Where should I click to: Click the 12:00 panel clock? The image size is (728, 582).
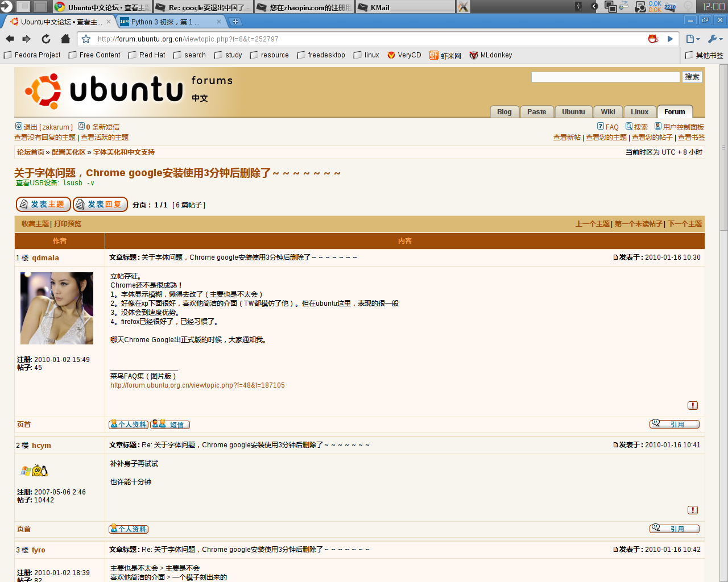coord(714,6)
